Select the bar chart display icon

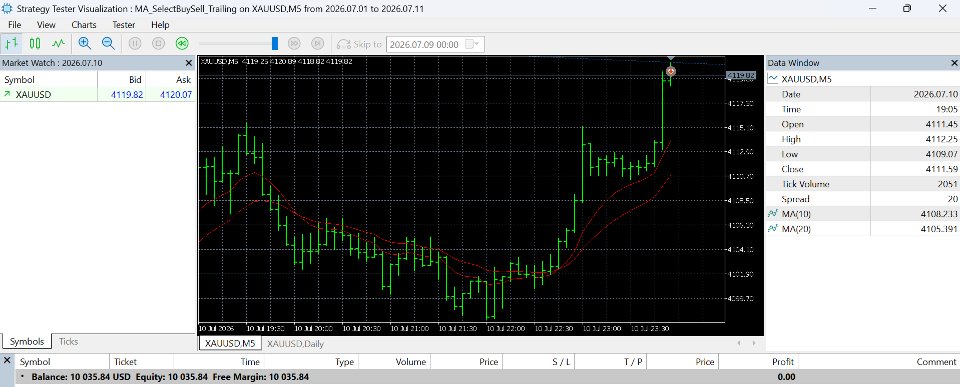coord(12,43)
